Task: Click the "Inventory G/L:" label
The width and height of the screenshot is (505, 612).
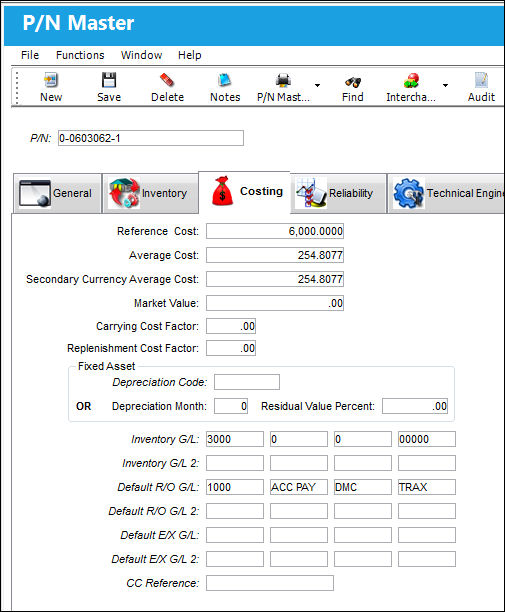Action: coord(165,439)
